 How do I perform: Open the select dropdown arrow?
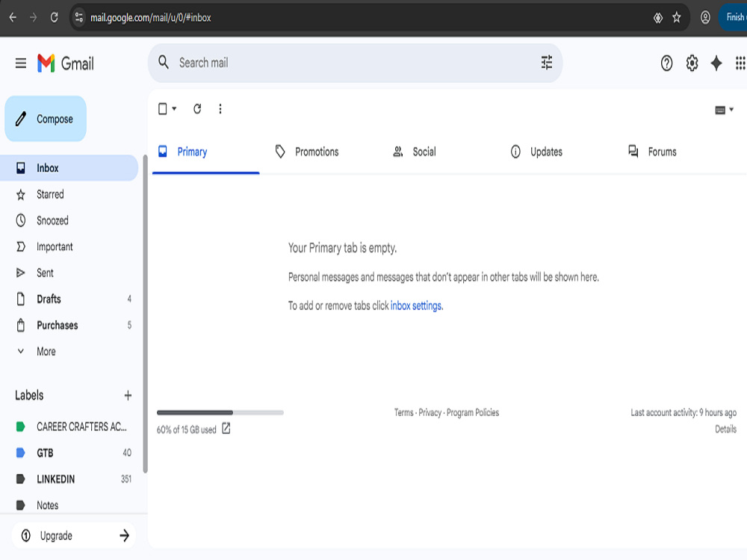tap(174, 109)
